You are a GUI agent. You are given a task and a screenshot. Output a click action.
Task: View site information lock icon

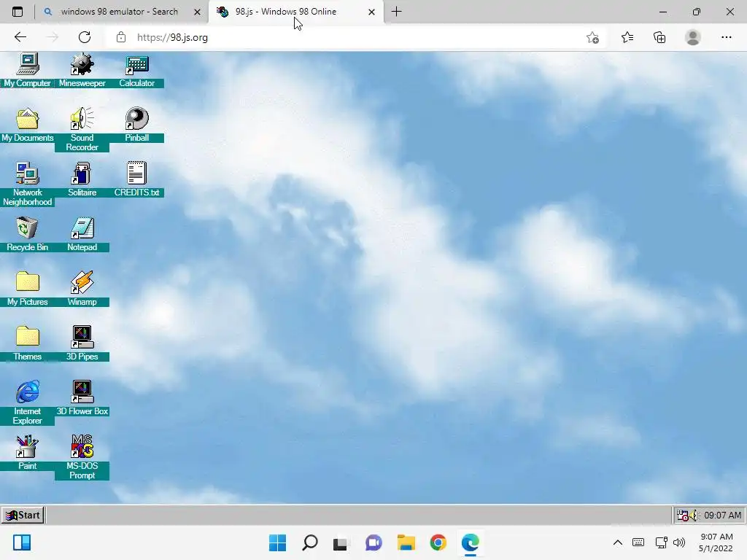coord(121,37)
